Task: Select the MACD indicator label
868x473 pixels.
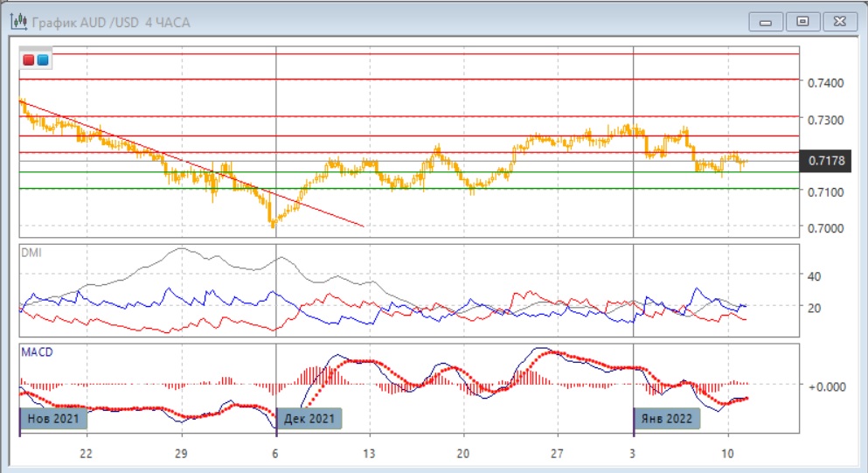Action: coord(36,352)
